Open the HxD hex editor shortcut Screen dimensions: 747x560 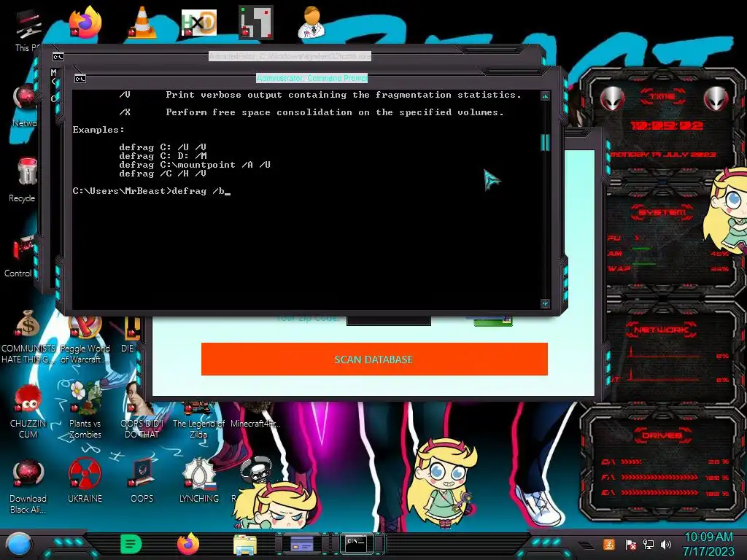[198, 23]
